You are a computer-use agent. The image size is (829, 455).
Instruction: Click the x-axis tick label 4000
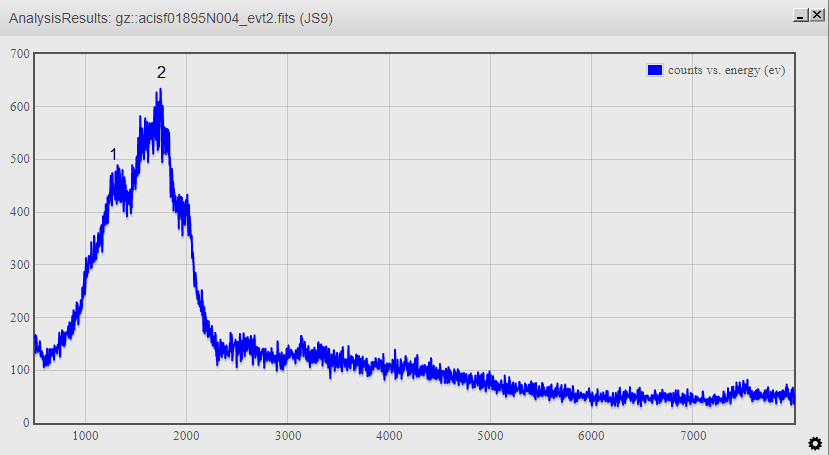coord(389,436)
